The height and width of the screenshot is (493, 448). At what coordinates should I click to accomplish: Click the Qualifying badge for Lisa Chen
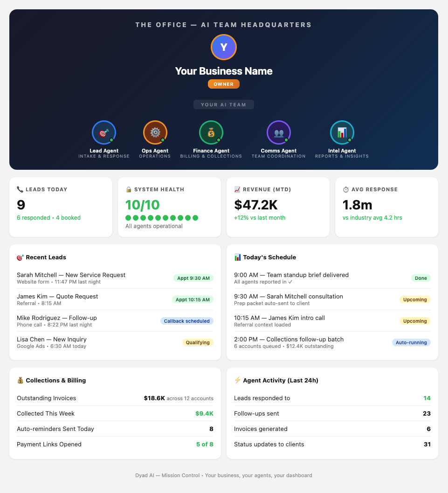click(198, 342)
